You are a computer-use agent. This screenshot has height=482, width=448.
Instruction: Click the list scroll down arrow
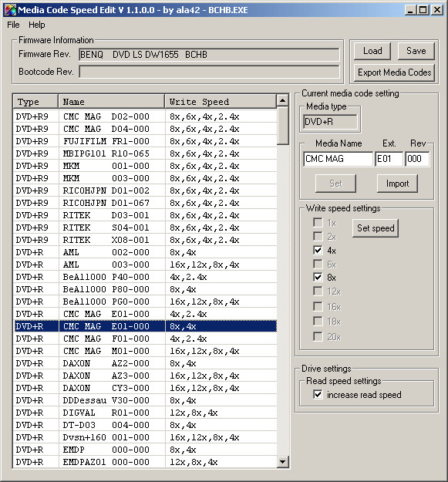pyautogui.click(x=282, y=461)
